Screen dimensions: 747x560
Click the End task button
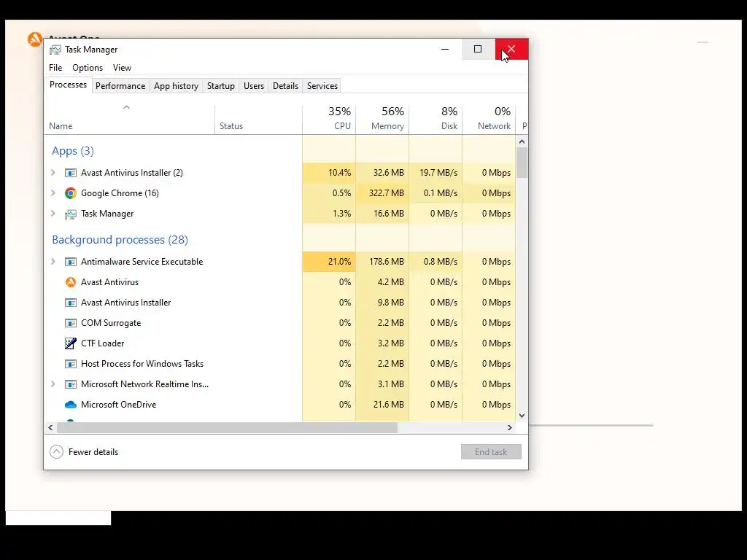click(x=491, y=452)
